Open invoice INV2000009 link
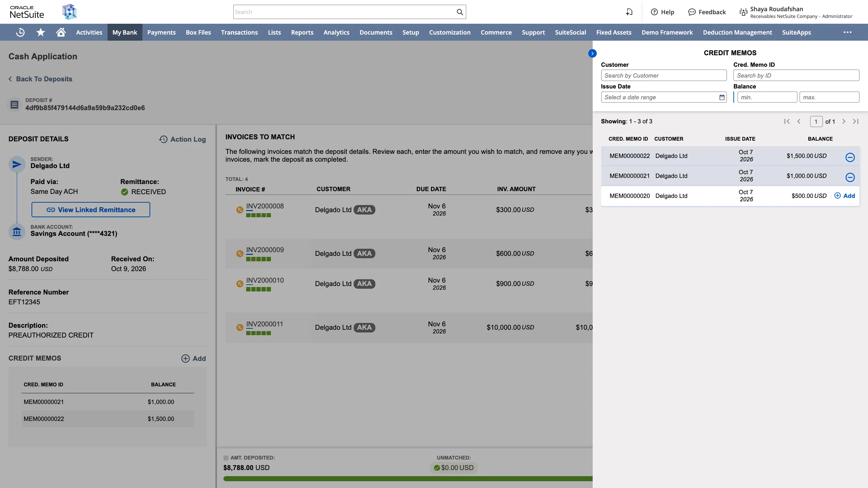868x488 pixels. click(x=265, y=250)
